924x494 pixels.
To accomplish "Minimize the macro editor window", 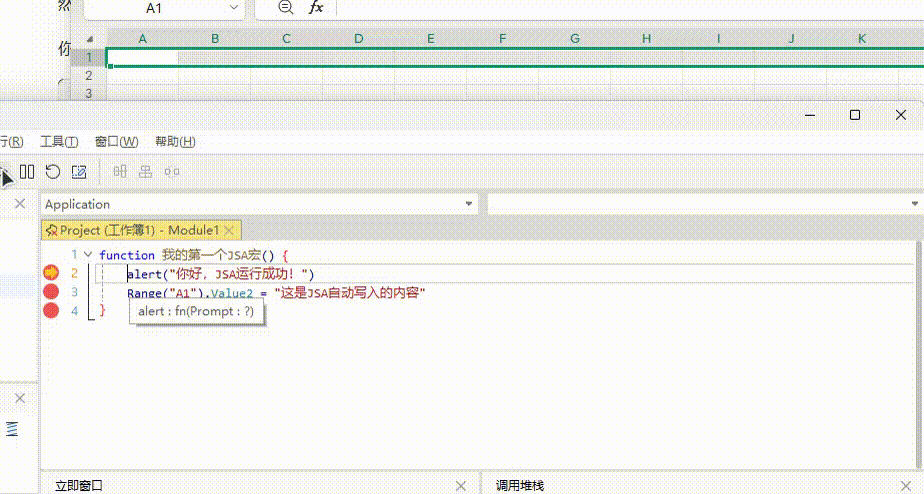I will (810, 115).
